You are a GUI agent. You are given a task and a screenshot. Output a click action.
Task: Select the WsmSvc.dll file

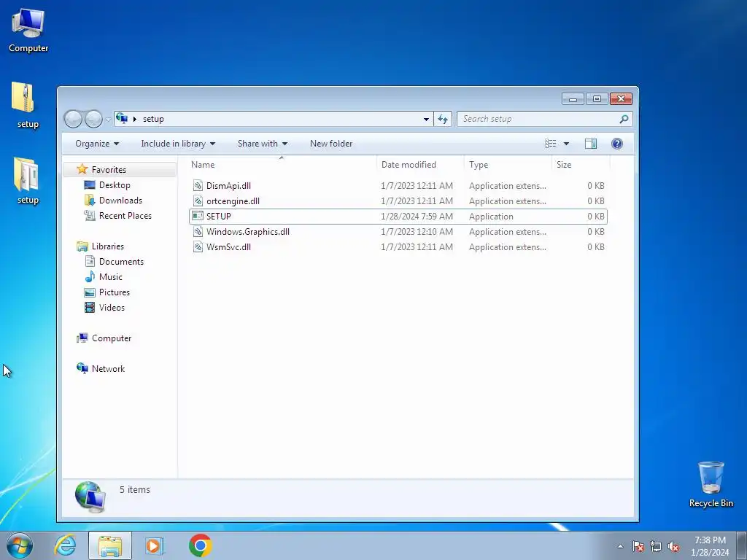pyautogui.click(x=398, y=246)
